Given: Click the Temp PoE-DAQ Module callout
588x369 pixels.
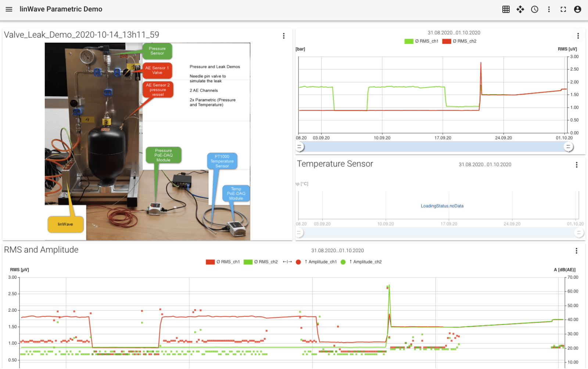Looking at the screenshot, I should [x=236, y=194].
